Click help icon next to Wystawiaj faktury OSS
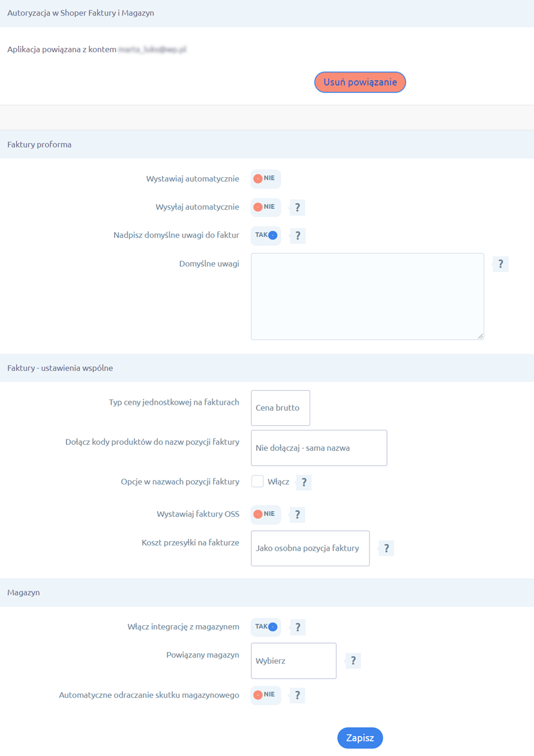534x756 pixels. click(x=298, y=515)
